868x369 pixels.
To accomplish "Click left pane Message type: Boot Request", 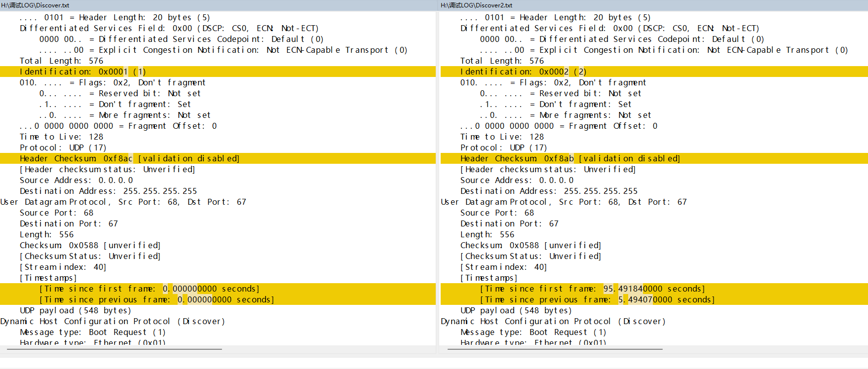I will [x=93, y=332].
